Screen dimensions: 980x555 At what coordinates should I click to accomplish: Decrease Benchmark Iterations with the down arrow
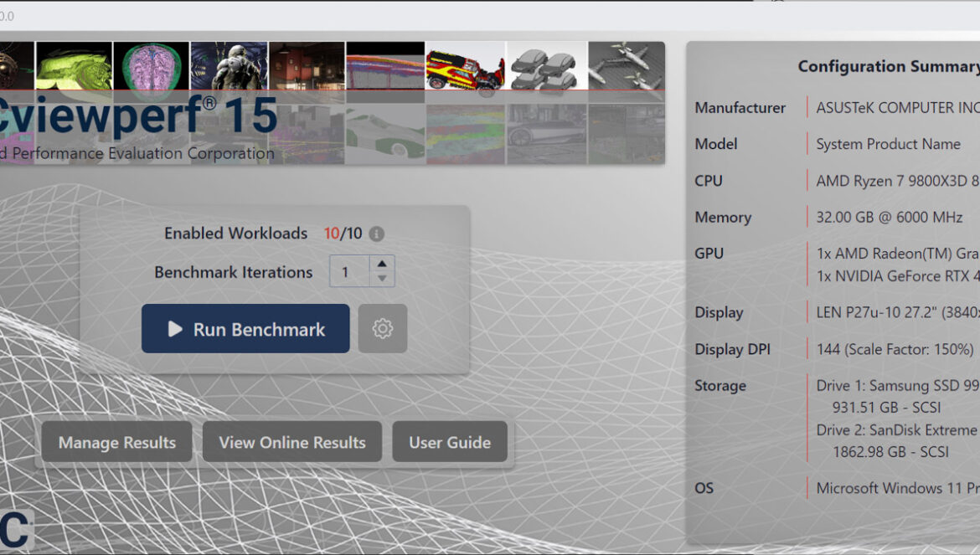382,279
